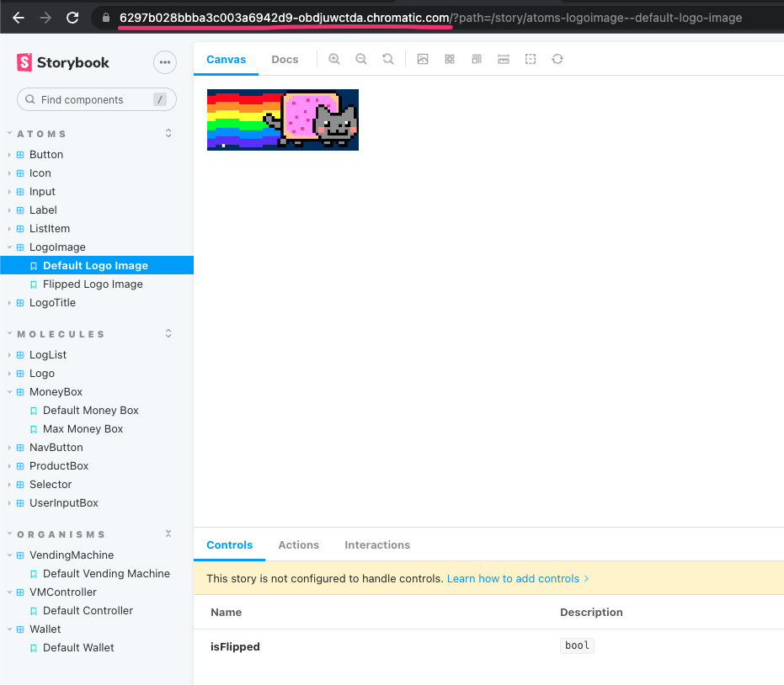Image resolution: width=784 pixels, height=685 pixels.
Task: Select the Flipped Logo Image story
Action: click(93, 284)
